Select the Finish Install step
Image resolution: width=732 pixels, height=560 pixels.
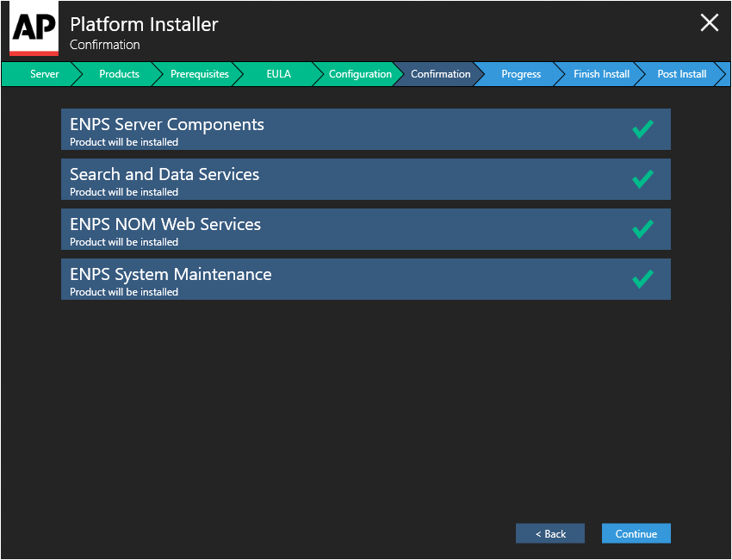click(x=601, y=74)
